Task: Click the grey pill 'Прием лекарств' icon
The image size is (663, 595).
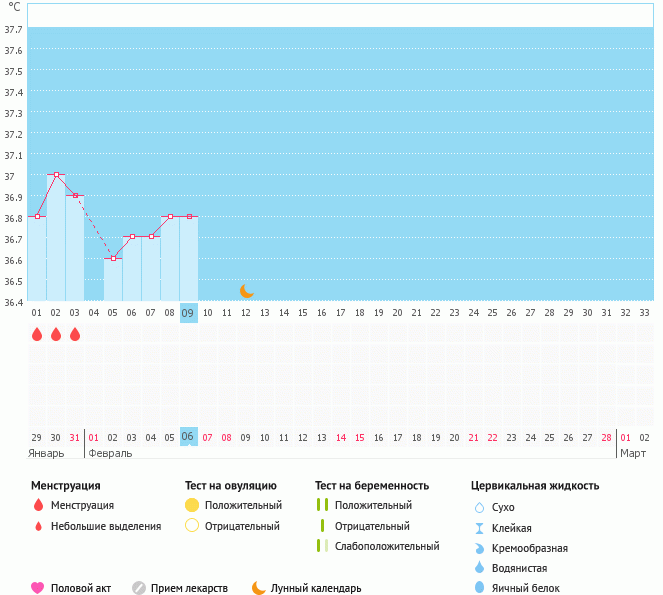Action: (139, 588)
